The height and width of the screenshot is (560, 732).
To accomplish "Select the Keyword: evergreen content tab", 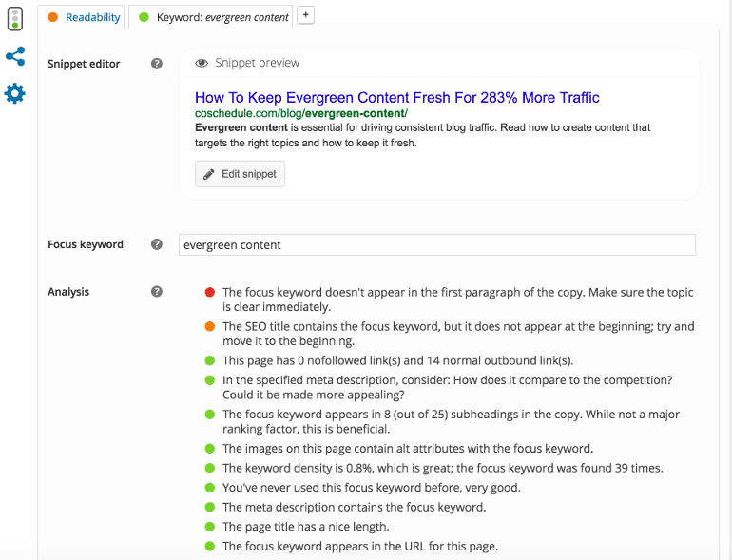I will (211, 17).
